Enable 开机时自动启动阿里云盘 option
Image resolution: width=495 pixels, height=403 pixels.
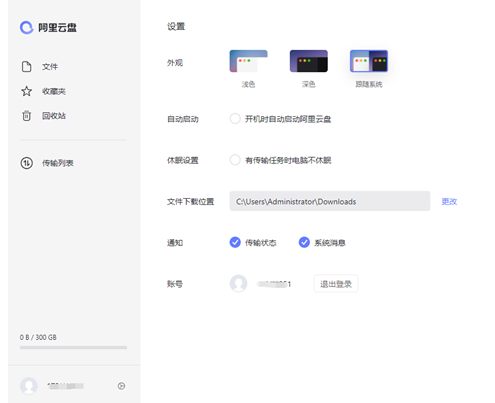click(235, 119)
